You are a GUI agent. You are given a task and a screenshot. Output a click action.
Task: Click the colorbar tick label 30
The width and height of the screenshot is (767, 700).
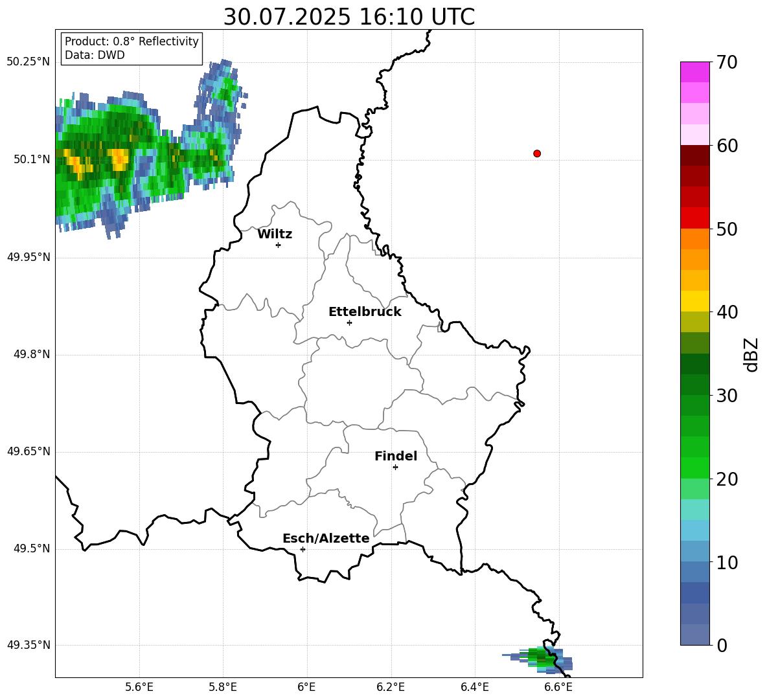727,396
